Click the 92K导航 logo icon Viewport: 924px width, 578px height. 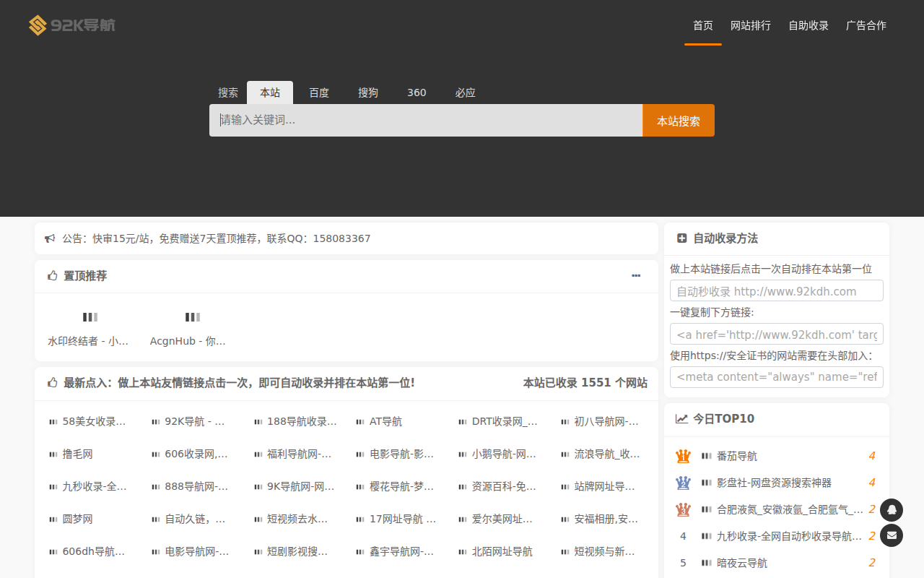[x=38, y=25]
